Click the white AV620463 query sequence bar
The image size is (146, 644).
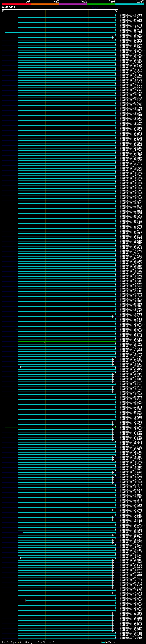[x=60, y=9]
